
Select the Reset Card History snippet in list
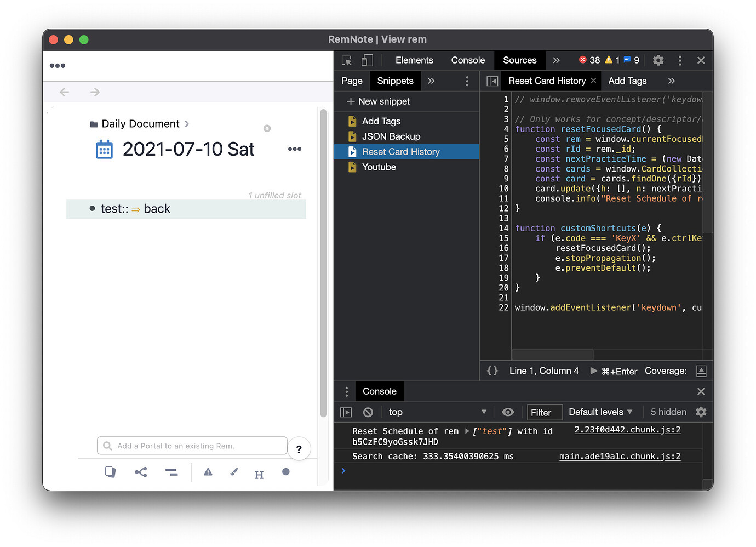tap(406, 152)
